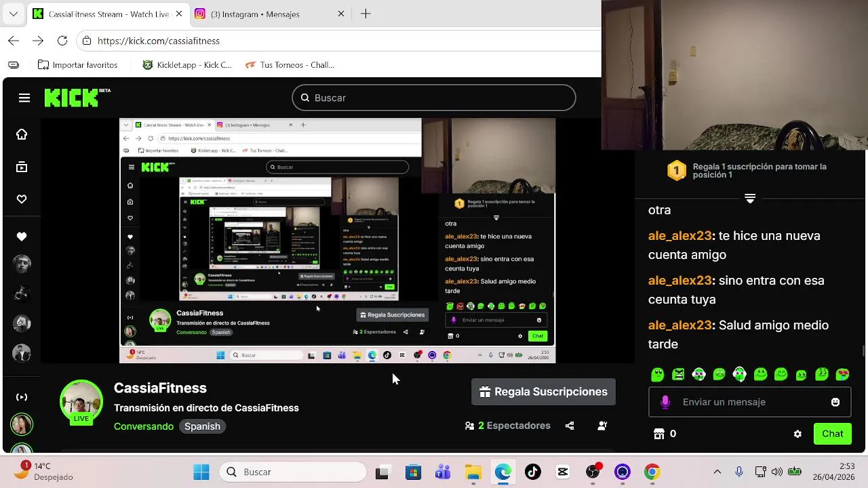Image resolution: width=868 pixels, height=488 pixels.
Task: Click the live stream video player
Action: click(x=338, y=241)
